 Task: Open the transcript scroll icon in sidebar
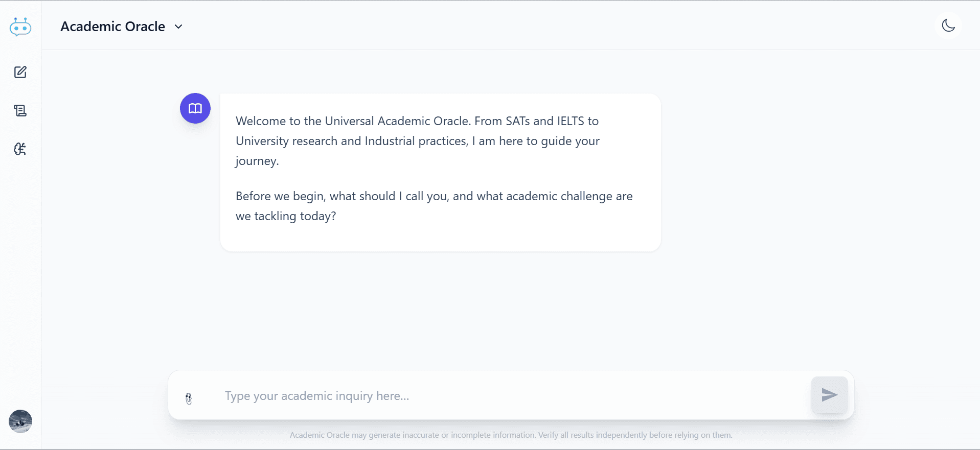[20, 110]
